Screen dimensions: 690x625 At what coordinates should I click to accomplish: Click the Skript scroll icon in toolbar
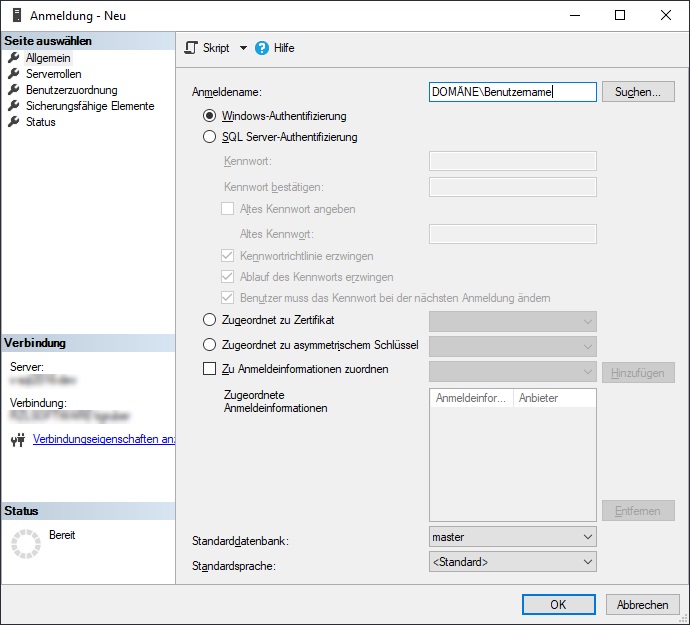point(191,48)
